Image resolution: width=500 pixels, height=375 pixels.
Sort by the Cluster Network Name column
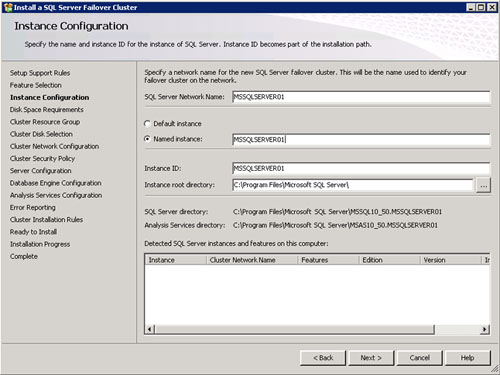click(x=252, y=260)
